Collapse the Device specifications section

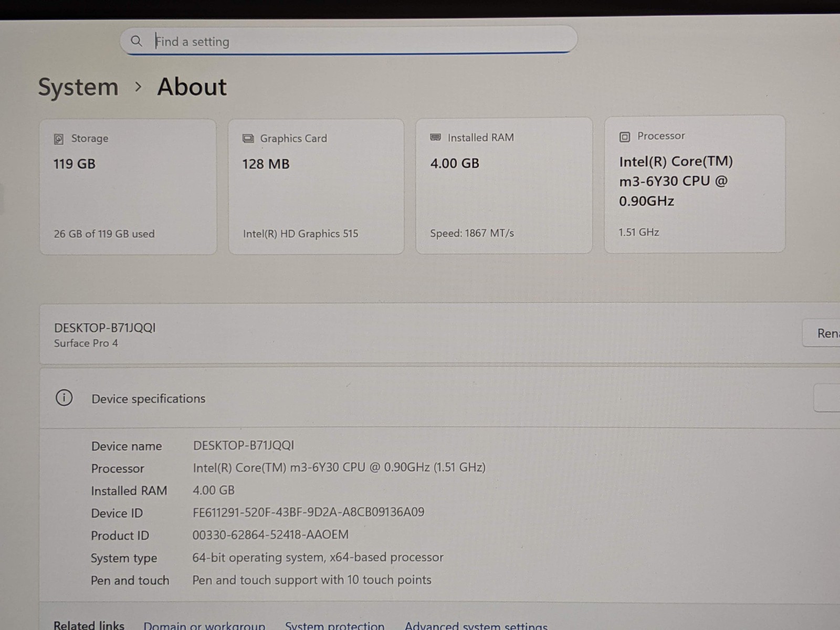(439, 398)
